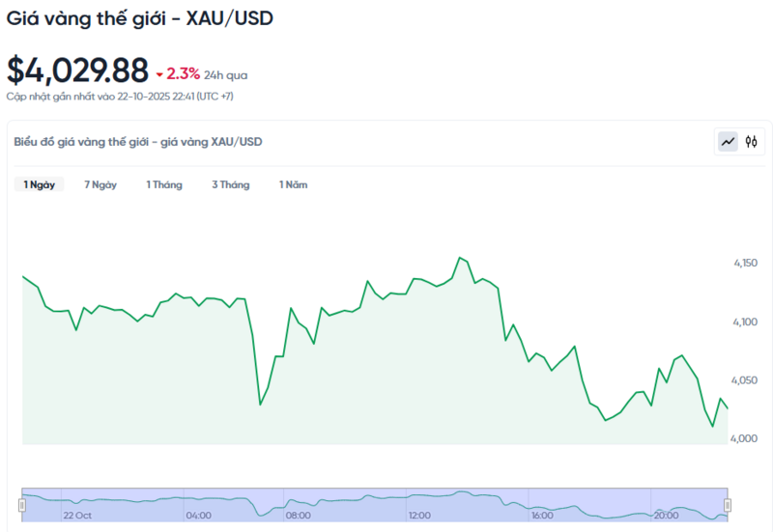Select the 1 Ngày time range
Screen dimensions: 773x532
pyautogui.click(x=39, y=184)
